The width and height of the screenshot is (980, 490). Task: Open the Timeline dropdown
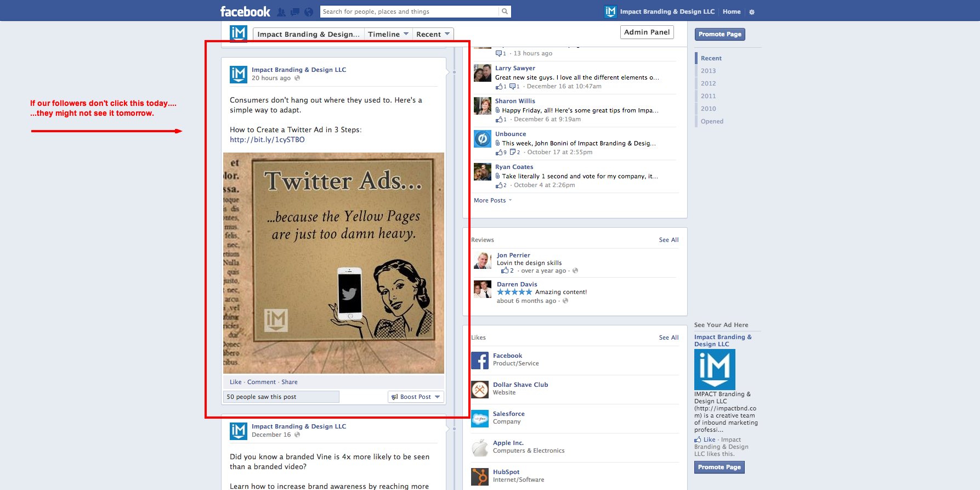(x=388, y=34)
